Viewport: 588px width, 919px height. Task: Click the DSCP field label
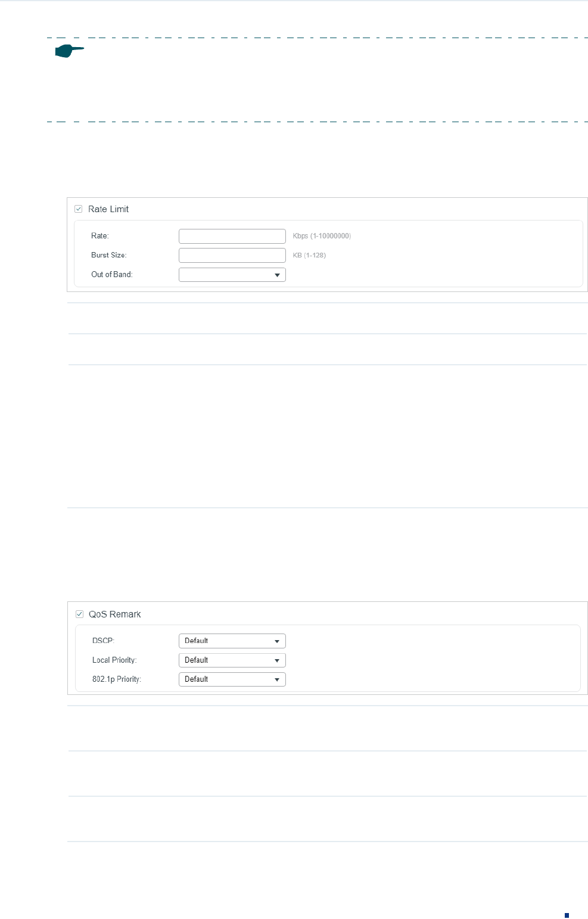click(x=103, y=641)
